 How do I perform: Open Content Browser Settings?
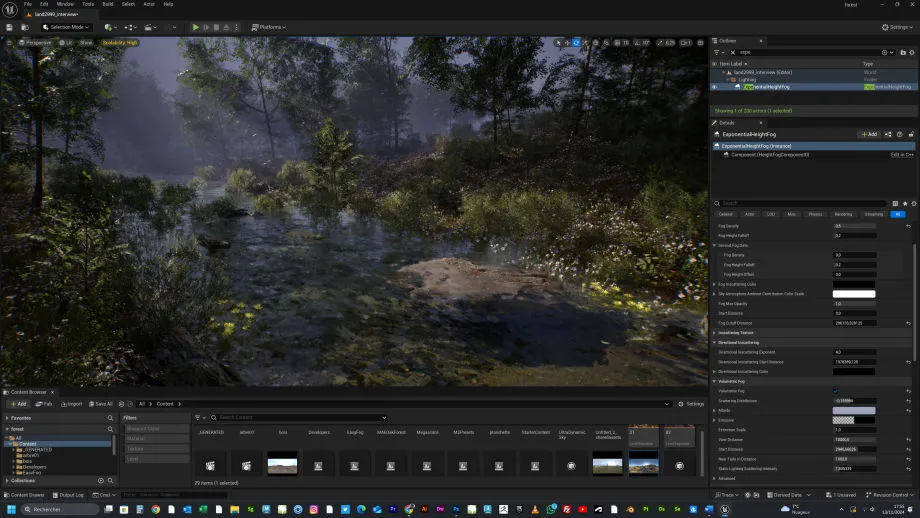click(691, 404)
